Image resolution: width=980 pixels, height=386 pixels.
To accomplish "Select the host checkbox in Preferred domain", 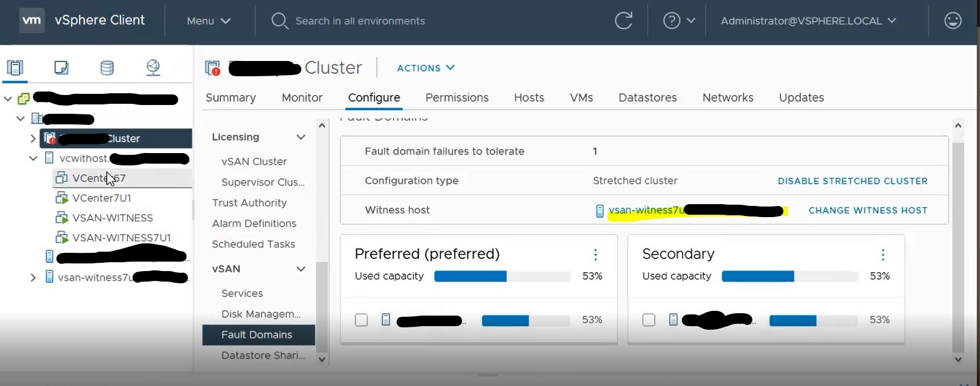I will click(x=361, y=320).
